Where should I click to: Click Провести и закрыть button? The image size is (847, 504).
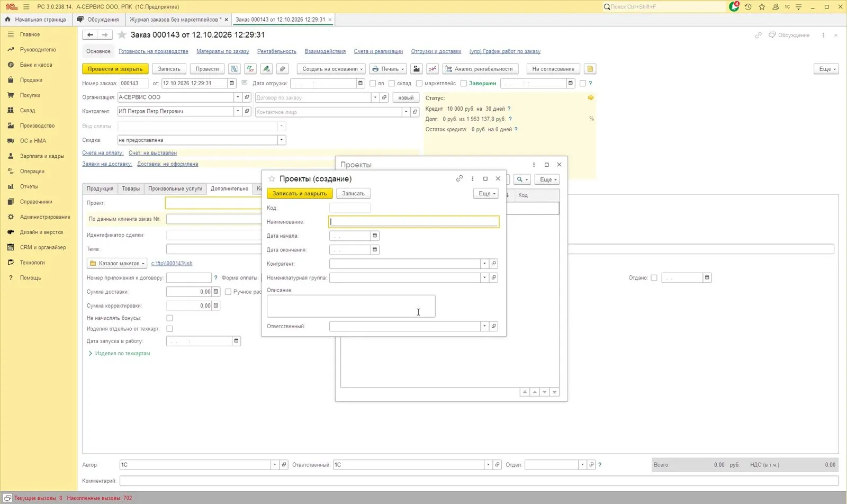coord(115,69)
